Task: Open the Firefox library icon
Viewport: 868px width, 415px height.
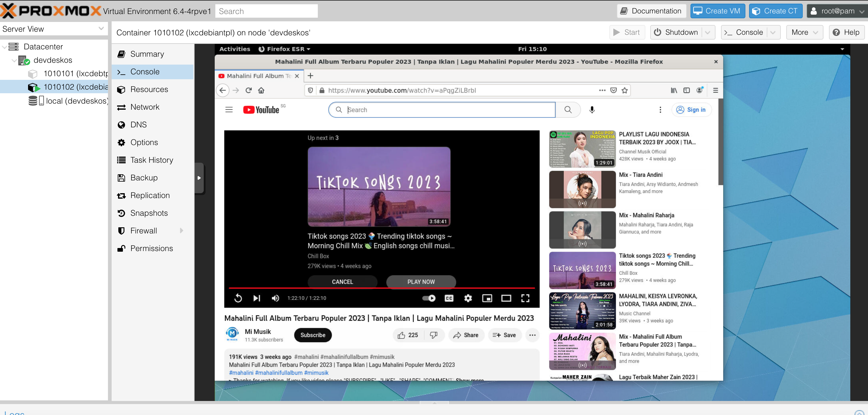Action: (674, 90)
